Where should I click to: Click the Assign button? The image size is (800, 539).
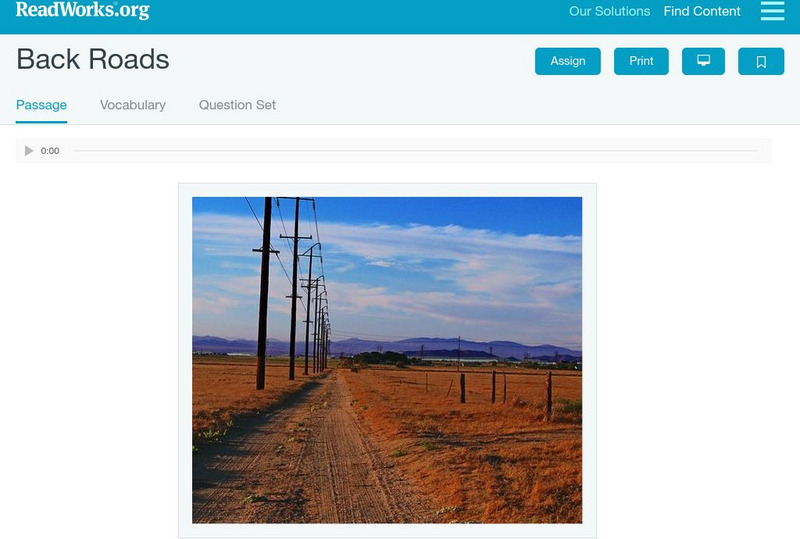[567, 61]
